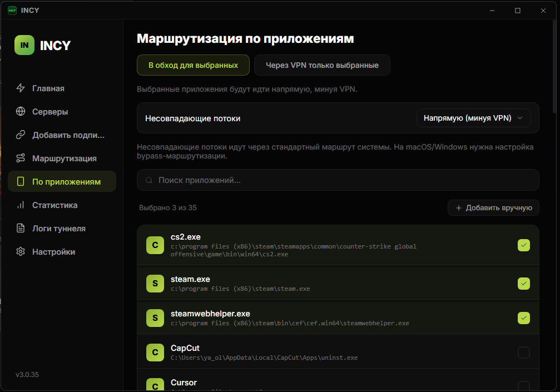Click the steamwebhelper.exe app icon
The width and height of the screenshot is (560, 392).
tap(155, 317)
